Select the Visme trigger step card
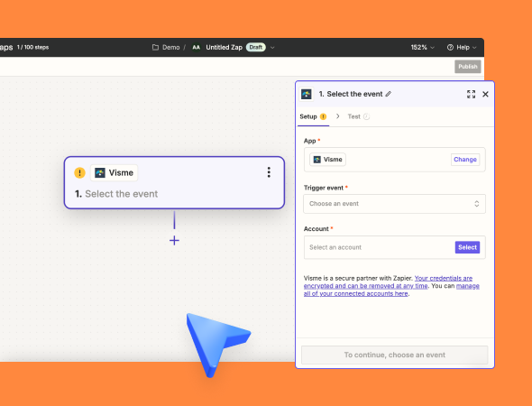 tap(174, 182)
